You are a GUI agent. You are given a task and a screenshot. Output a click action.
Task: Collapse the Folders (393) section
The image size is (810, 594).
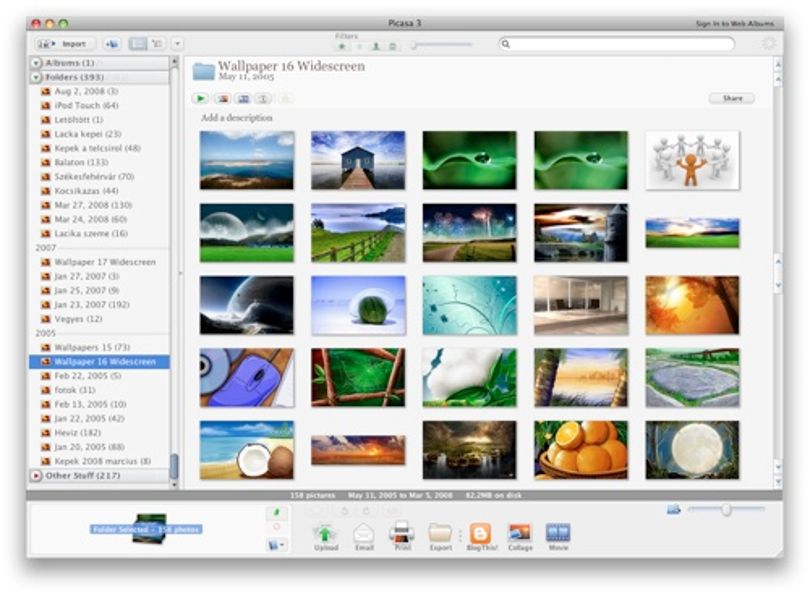(36, 77)
